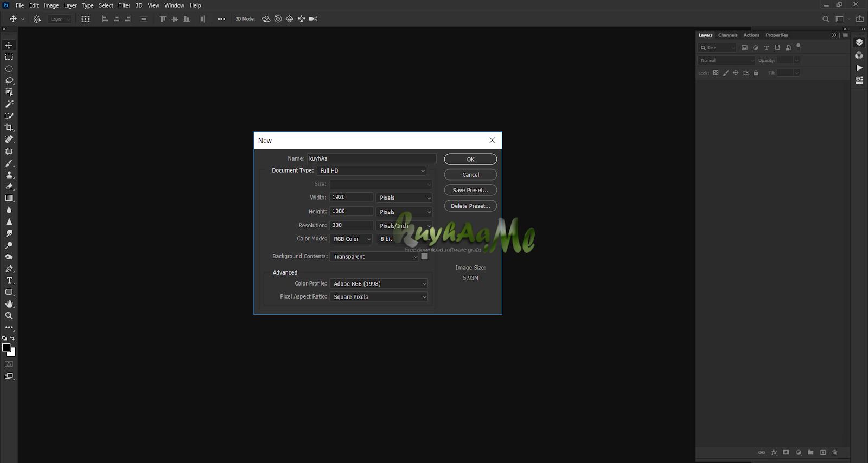868x463 pixels.
Task: Select the Crop tool
Action: coord(9,128)
